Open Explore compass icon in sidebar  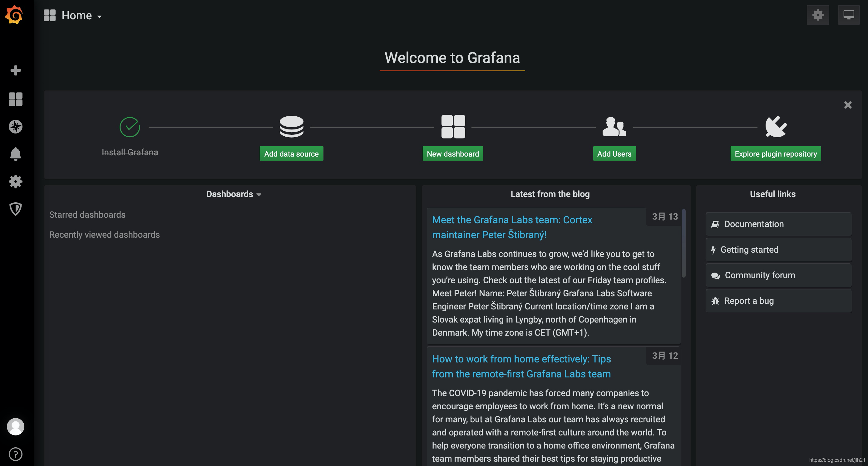point(15,127)
